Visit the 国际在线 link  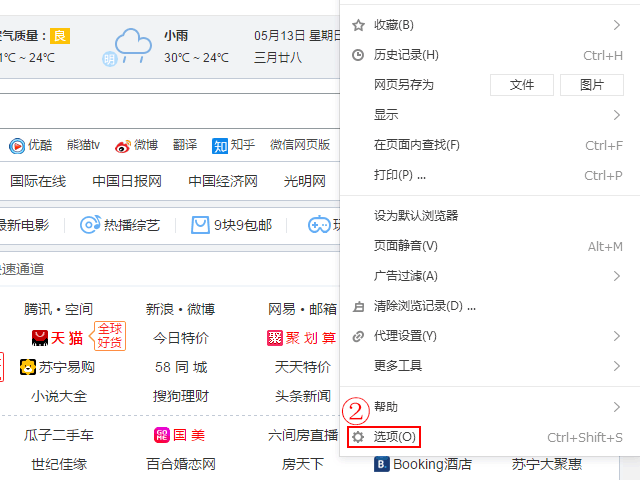(x=38, y=181)
